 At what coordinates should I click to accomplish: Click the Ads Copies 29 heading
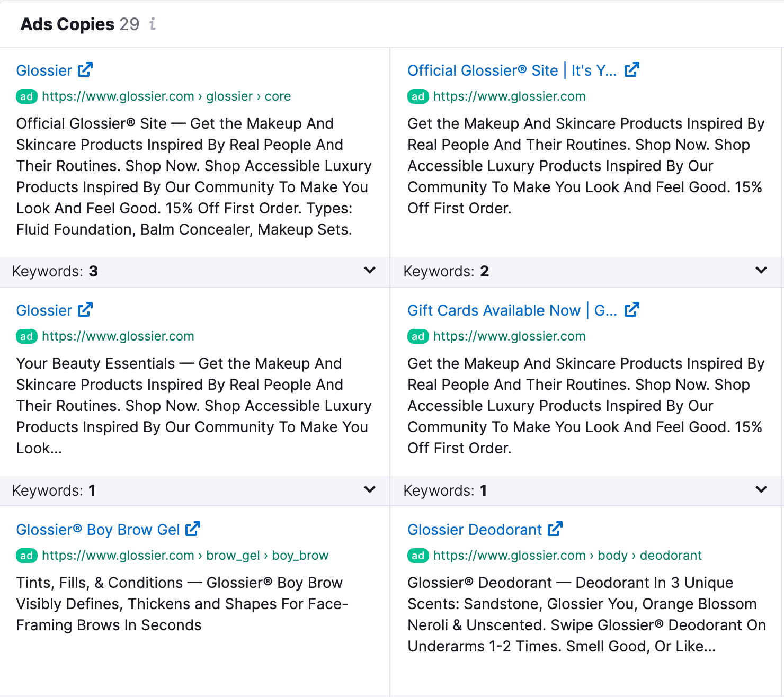point(80,24)
